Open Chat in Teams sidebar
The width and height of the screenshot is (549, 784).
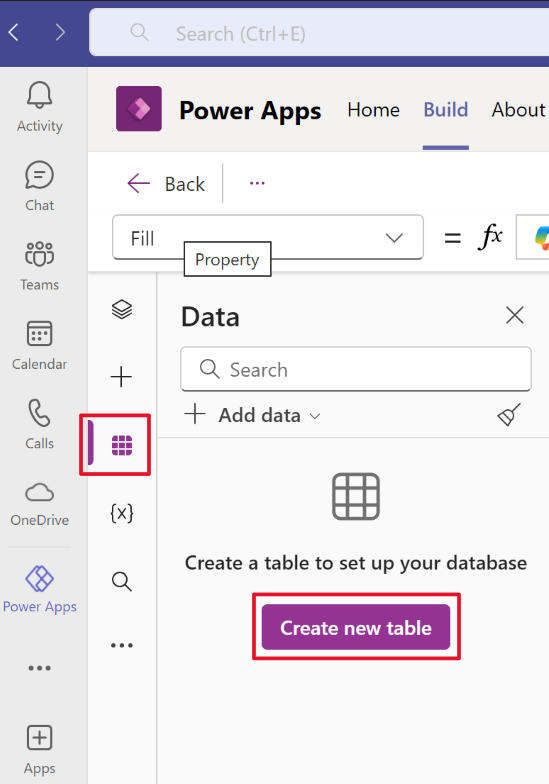(x=40, y=186)
